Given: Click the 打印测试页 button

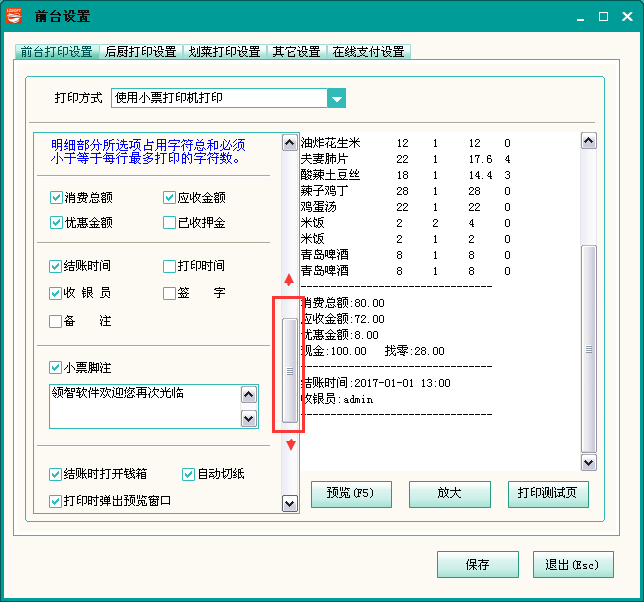Looking at the screenshot, I should 548,494.
